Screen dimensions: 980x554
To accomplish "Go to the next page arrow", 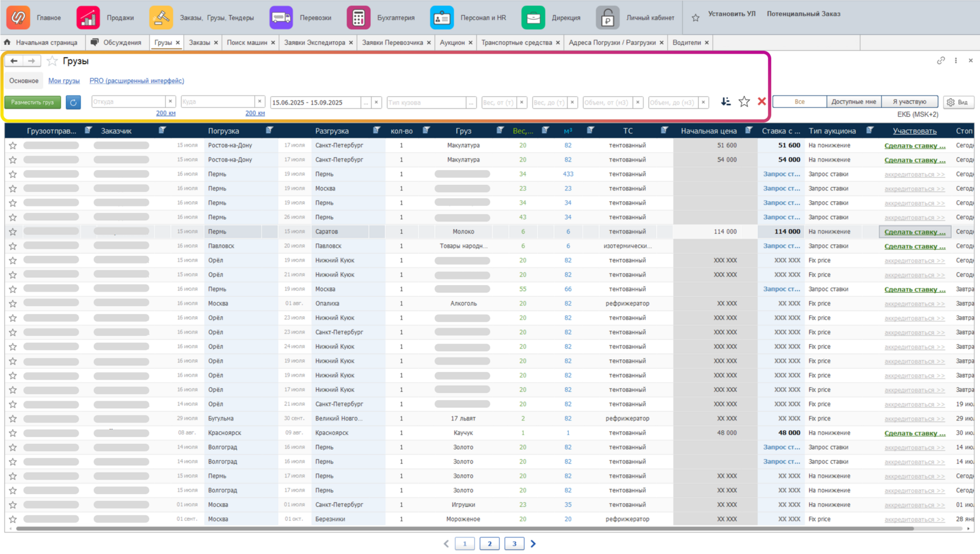I will point(533,544).
